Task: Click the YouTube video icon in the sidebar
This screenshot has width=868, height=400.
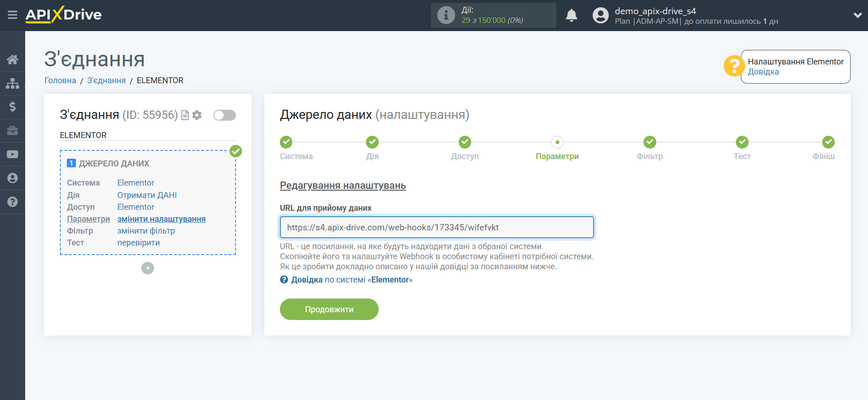Action: coord(12,155)
